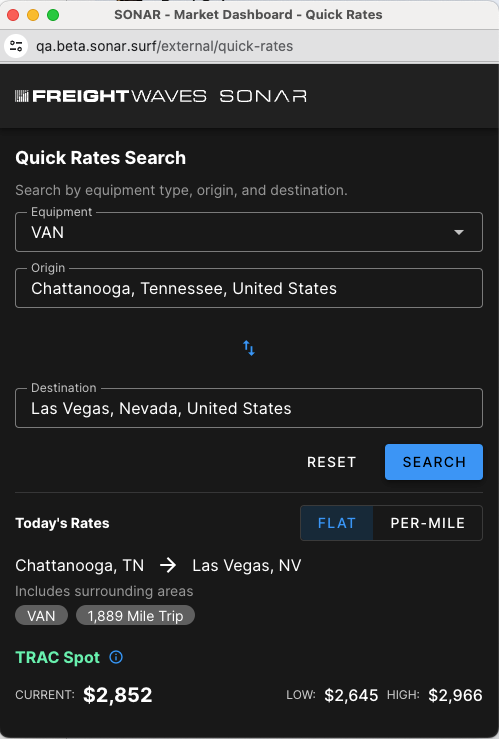Click the VAN chip tag

pos(41,616)
